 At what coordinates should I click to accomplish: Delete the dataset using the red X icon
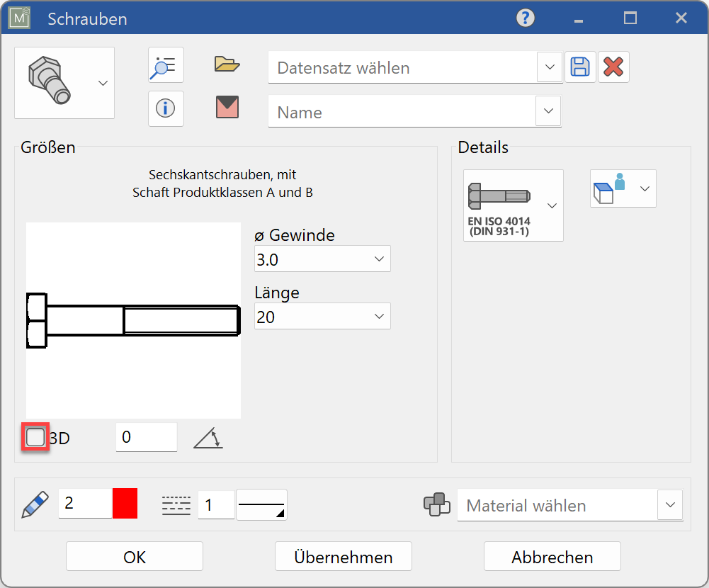(x=613, y=66)
